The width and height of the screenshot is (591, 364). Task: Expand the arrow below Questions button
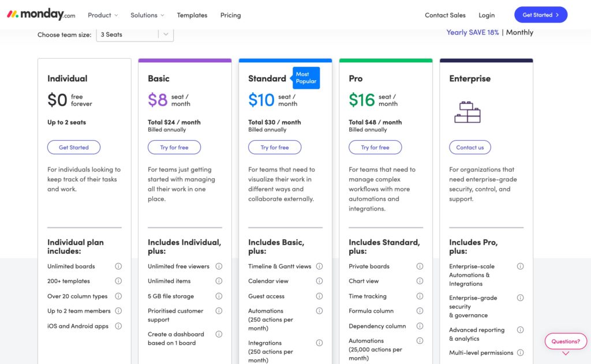coord(566,354)
